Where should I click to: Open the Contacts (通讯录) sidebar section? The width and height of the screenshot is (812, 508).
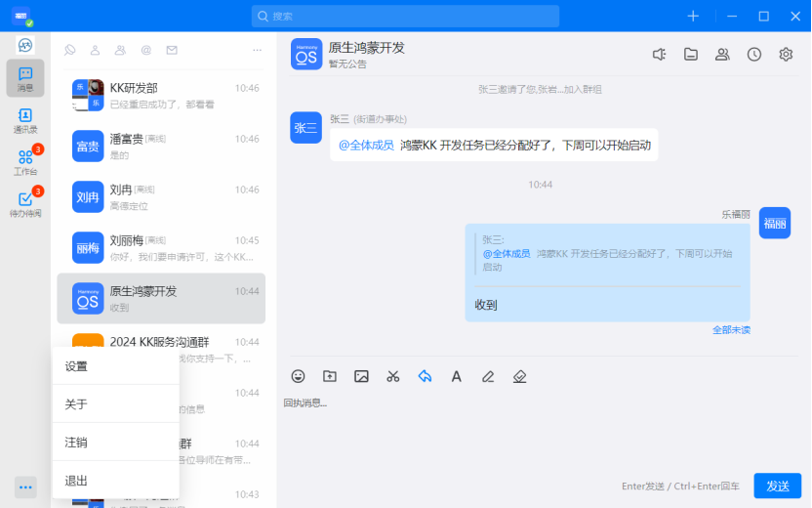coord(24,121)
